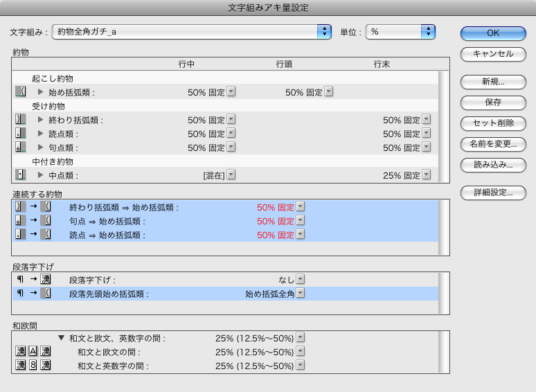Open 読点類 行中 value dropdown
The width and height of the screenshot is (536, 392).
click(x=231, y=133)
